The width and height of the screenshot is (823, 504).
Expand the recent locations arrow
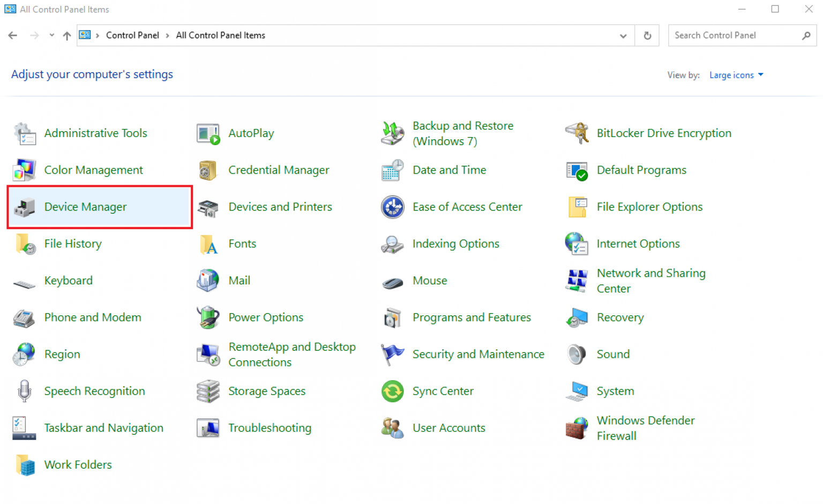click(51, 35)
